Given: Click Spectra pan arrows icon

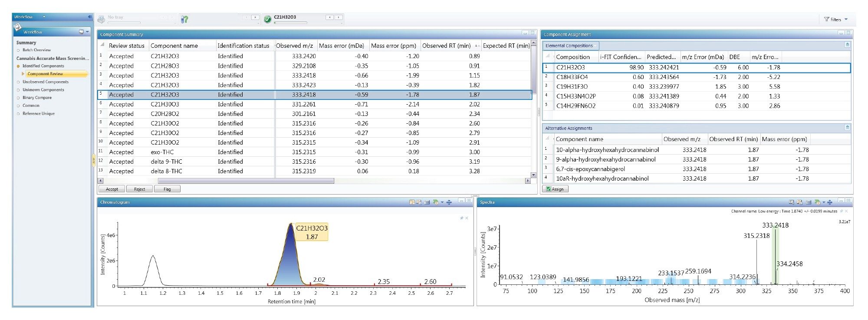Looking at the screenshot, I should click(829, 202).
